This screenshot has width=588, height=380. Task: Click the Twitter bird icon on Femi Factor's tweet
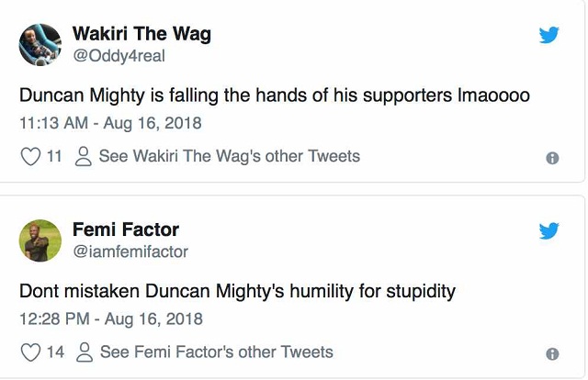(548, 230)
